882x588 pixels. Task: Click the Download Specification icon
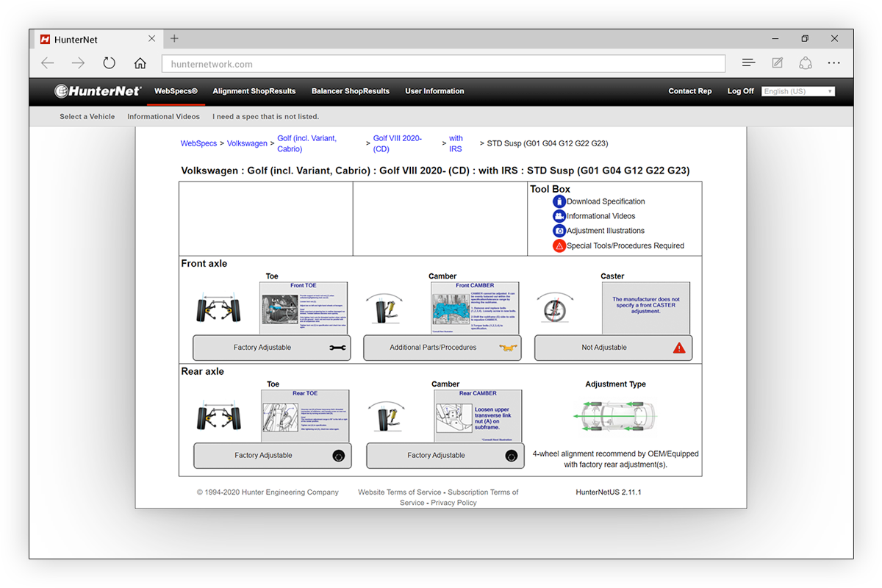[x=559, y=201]
